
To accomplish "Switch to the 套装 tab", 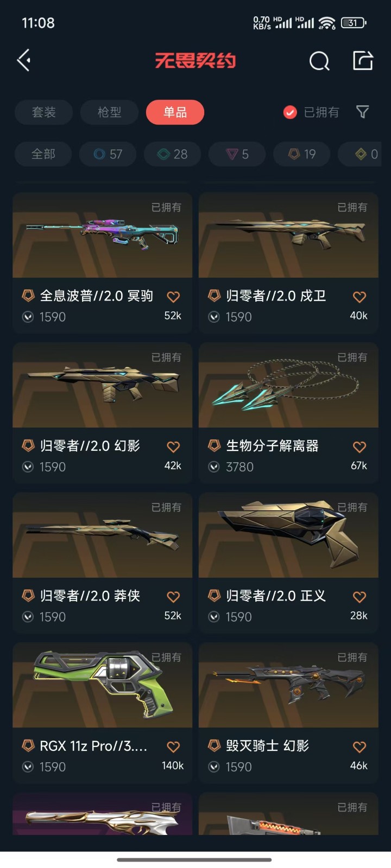I will pos(44,112).
